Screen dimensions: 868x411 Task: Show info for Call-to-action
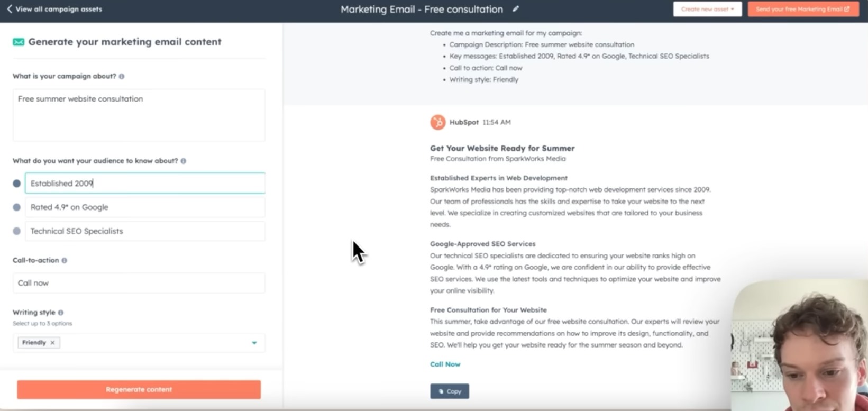(x=65, y=260)
